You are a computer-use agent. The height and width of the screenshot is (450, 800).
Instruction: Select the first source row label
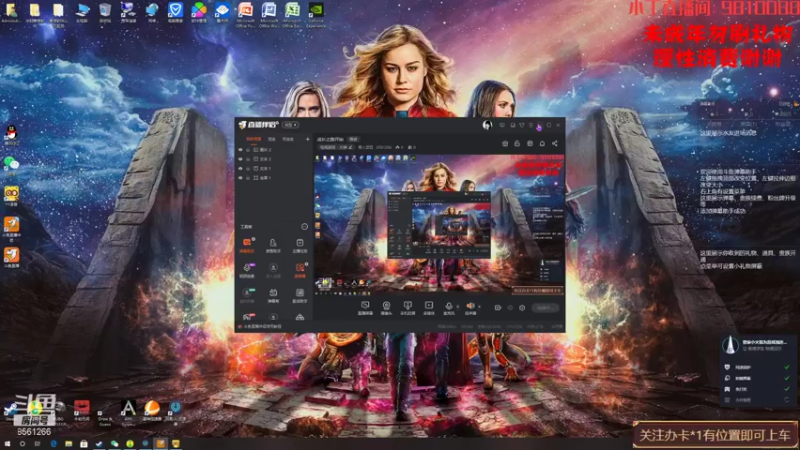265,150
